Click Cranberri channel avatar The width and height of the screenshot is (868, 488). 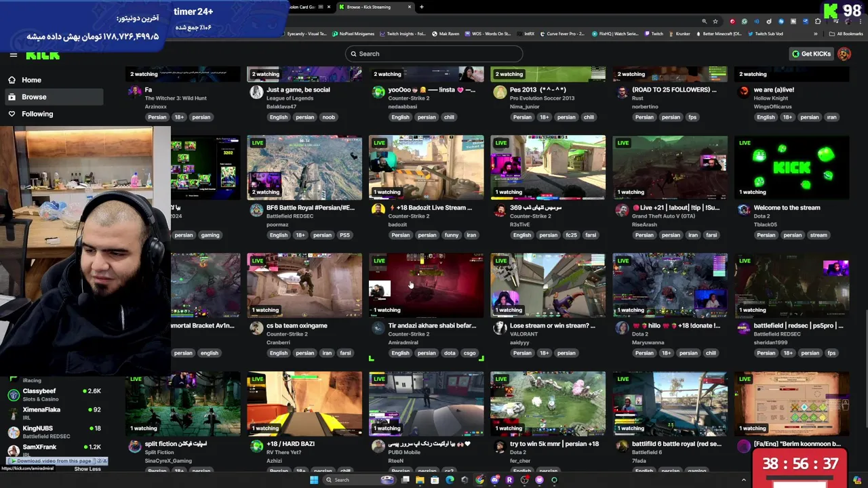pyautogui.click(x=256, y=328)
